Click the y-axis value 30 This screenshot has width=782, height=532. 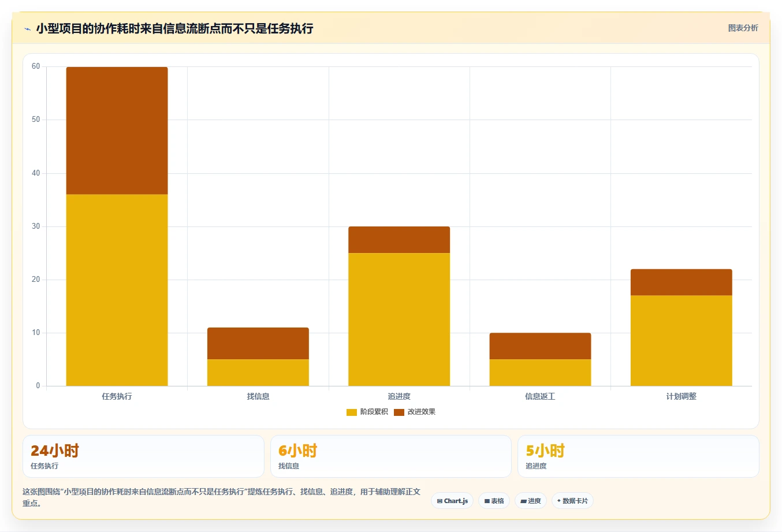[x=36, y=226]
